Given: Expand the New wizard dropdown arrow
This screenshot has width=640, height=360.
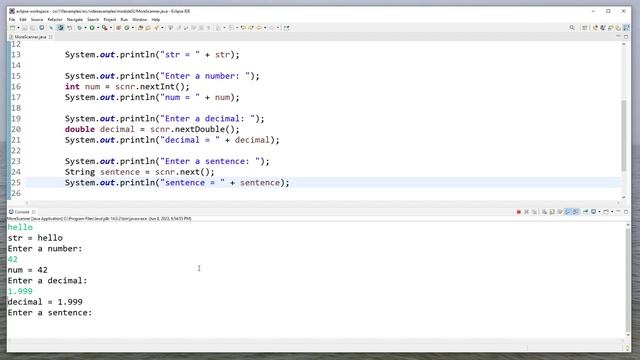Looking at the screenshot, I should (x=18, y=28).
